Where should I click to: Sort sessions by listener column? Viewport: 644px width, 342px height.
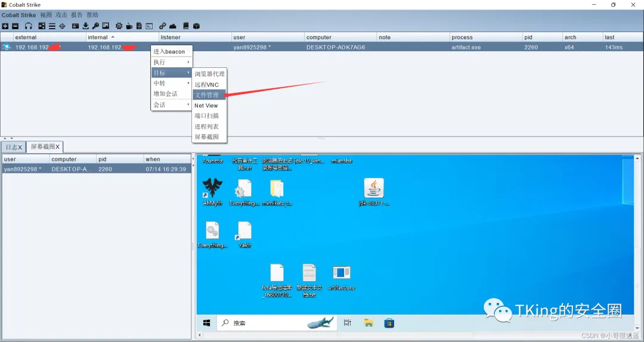coord(194,38)
